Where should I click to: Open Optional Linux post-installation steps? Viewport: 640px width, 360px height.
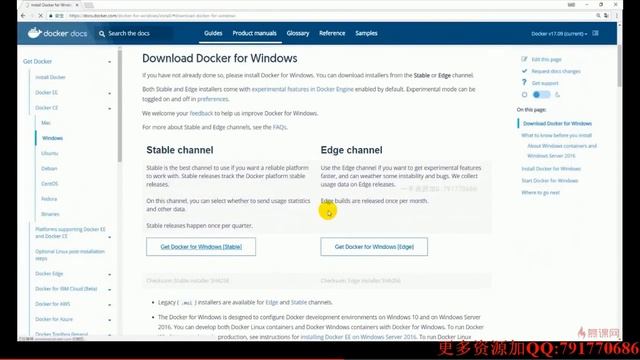[70, 255]
